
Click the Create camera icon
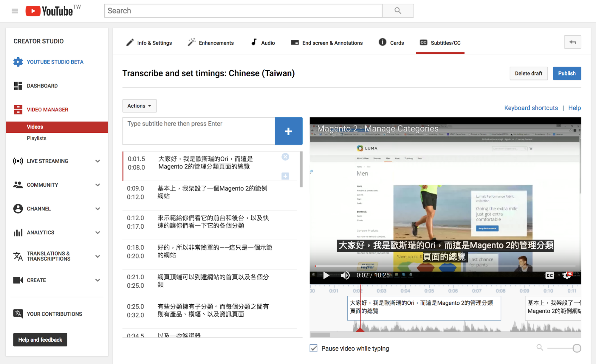(x=18, y=280)
